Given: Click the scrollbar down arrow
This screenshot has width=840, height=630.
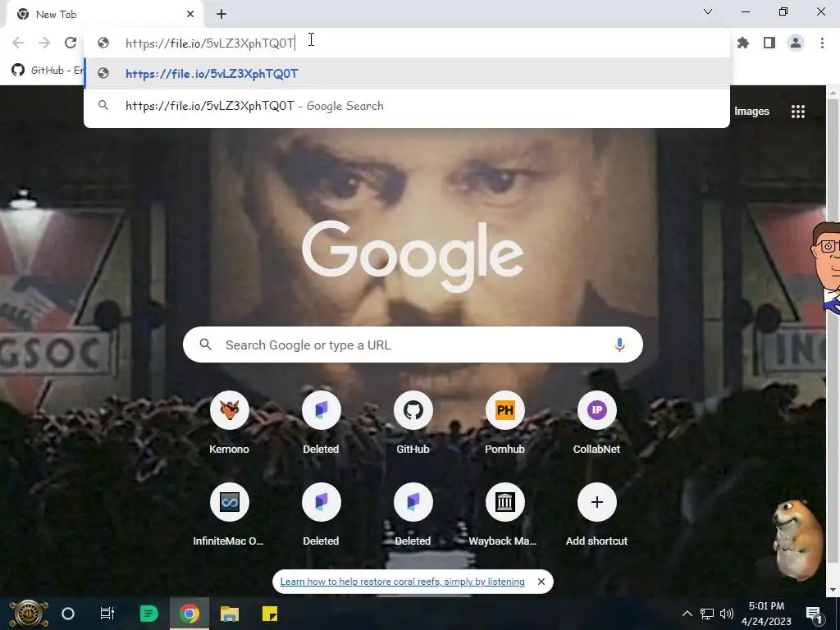Looking at the screenshot, I should (x=833, y=591).
